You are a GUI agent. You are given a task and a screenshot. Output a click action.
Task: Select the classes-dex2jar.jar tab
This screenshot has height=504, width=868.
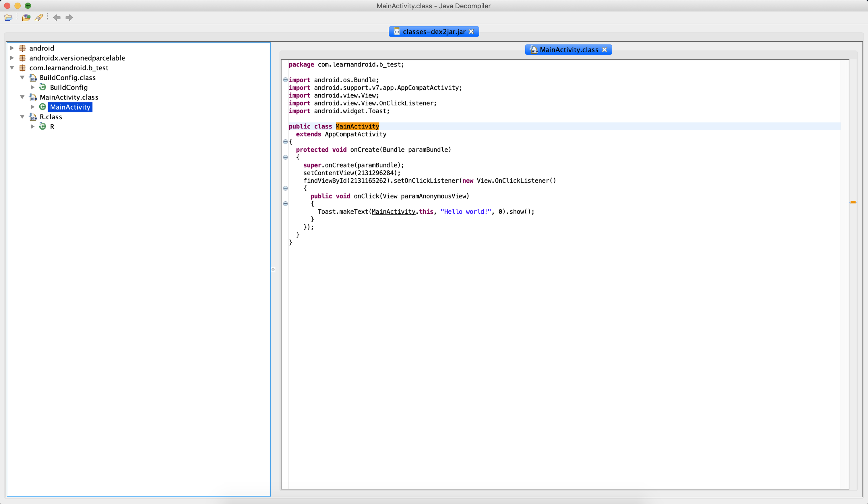coord(433,32)
